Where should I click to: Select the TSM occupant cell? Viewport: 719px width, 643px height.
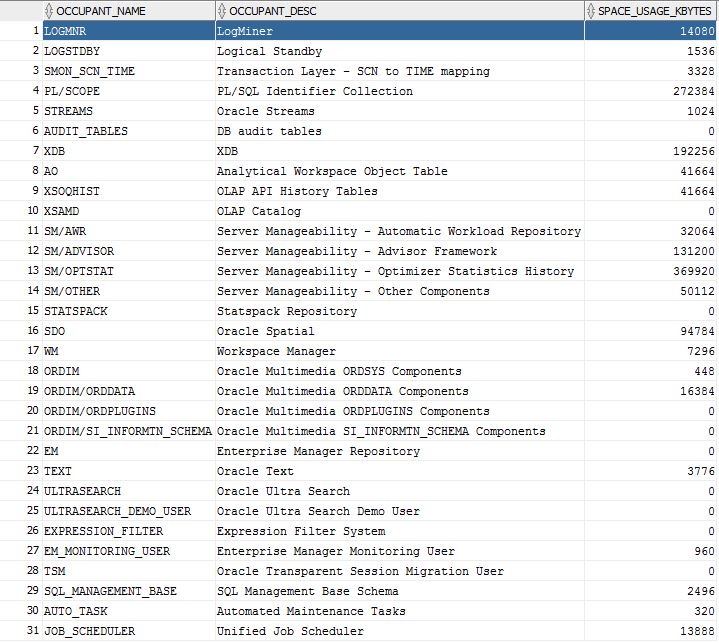click(x=129, y=571)
